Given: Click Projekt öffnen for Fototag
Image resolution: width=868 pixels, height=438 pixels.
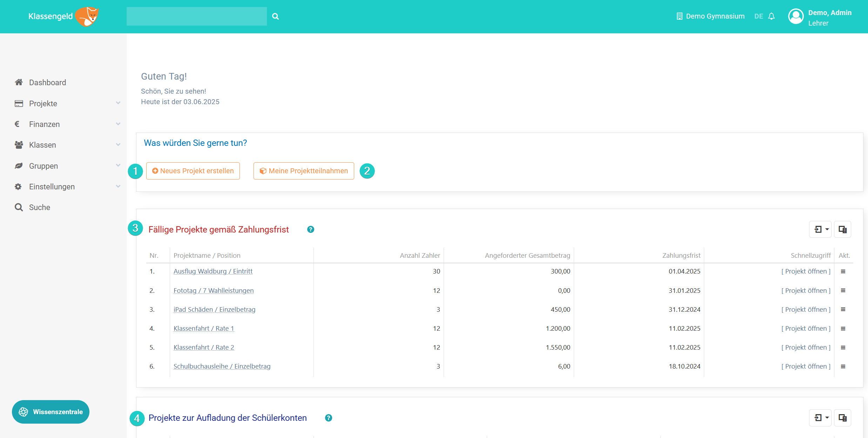Looking at the screenshot, I should [806, 290].
